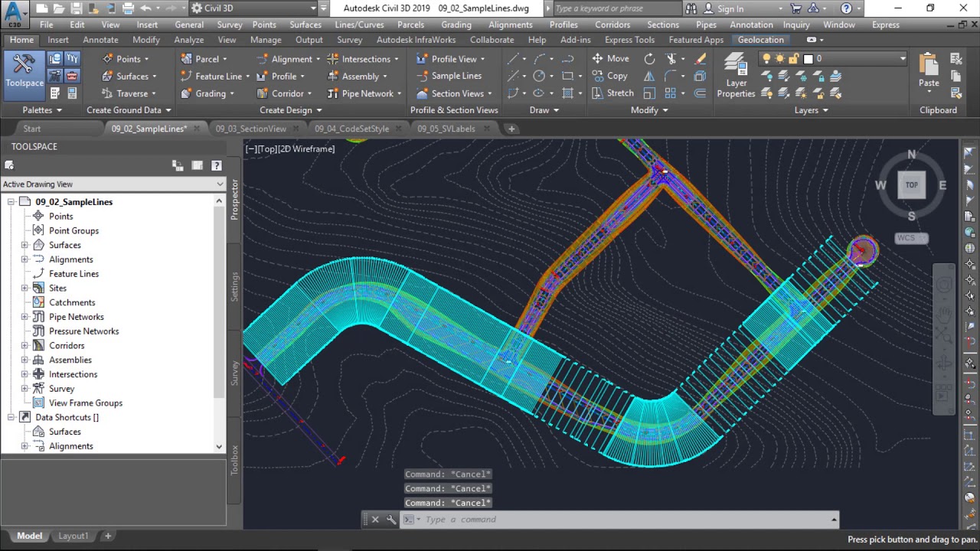The height and width of the screenshot is (551, 980).
Task: Collapse the Data Shortcuts node
Action: [11, 418]
